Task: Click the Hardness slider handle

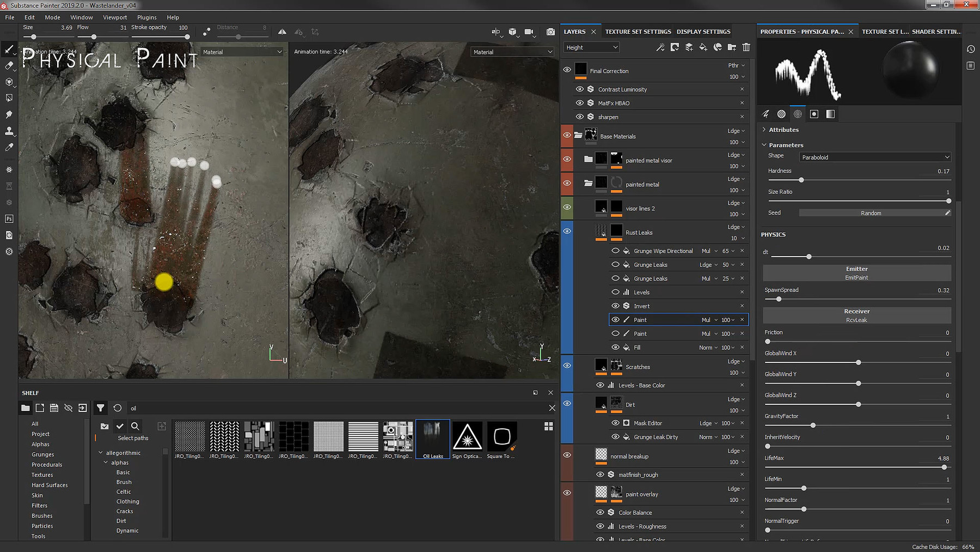Action: 801,180
